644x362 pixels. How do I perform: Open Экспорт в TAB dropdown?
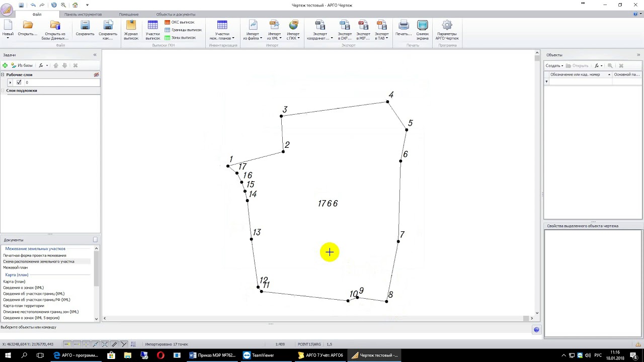(x=382, y=30)
